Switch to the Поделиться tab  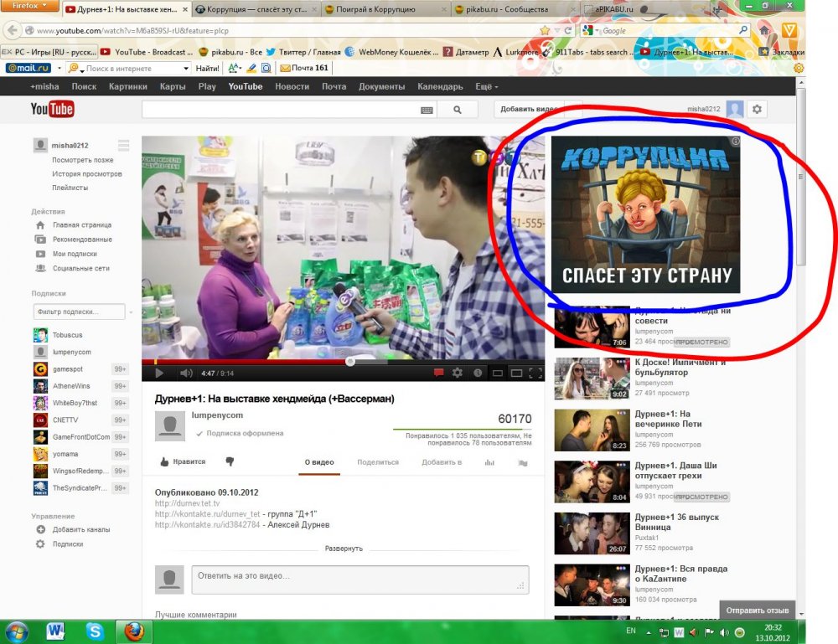tap(378, 462)
